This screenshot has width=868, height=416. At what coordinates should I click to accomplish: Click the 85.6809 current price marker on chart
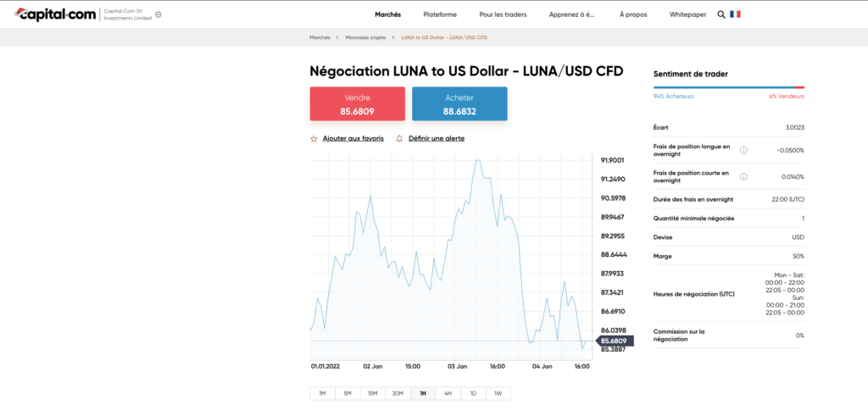click(615, 341)
